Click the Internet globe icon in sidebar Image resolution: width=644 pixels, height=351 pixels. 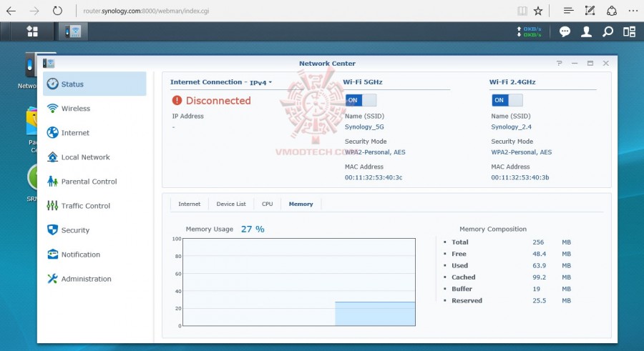(x=52, y=132)
